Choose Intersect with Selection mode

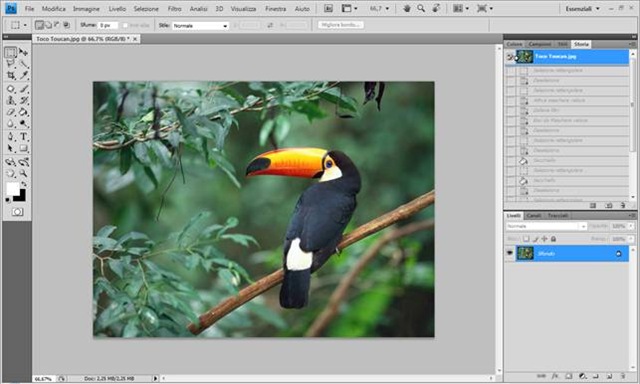(x=66, y=25)
